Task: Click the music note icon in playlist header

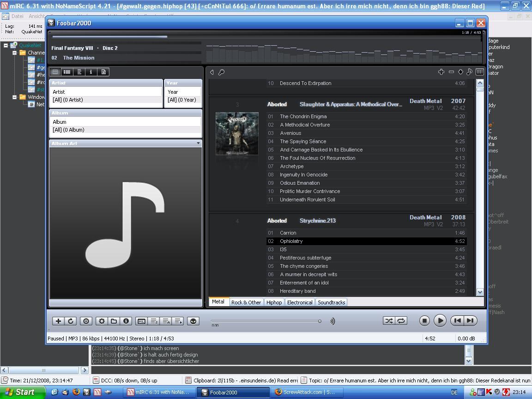Action: coord(469,72)
